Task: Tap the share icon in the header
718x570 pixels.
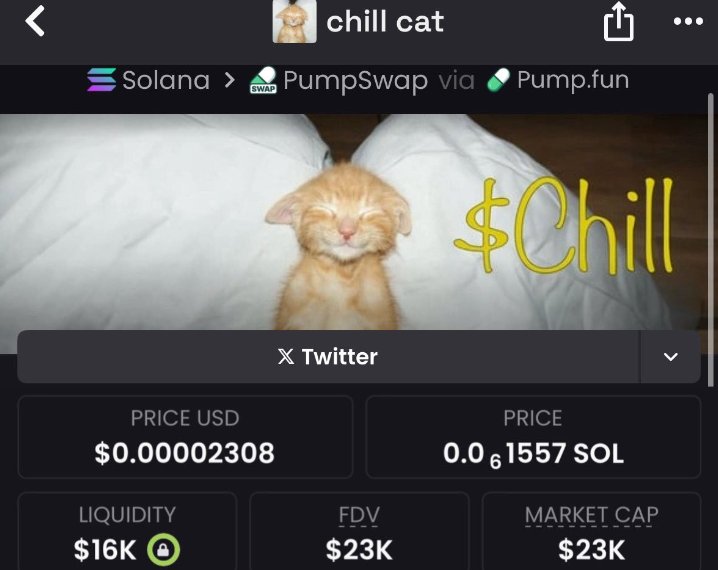Action: 618,21
